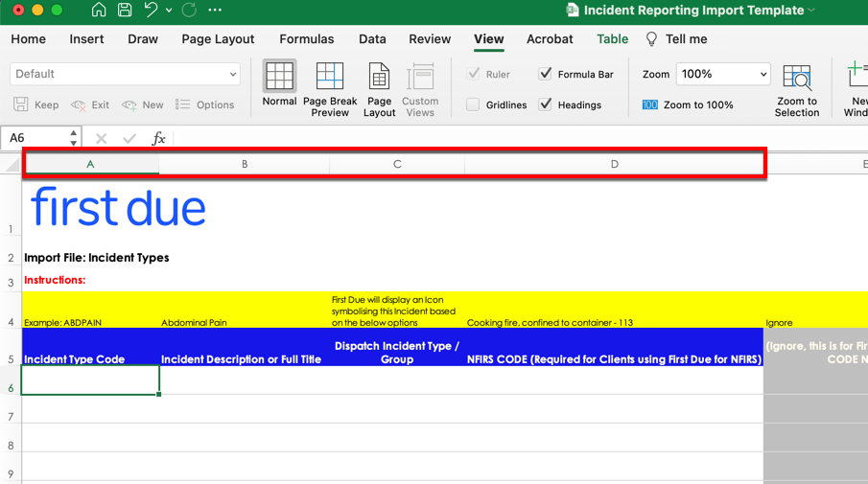This screenshot has width=868, height=484.
Task: Open the more options ellipsis menu
Action: tap(215, 10)
